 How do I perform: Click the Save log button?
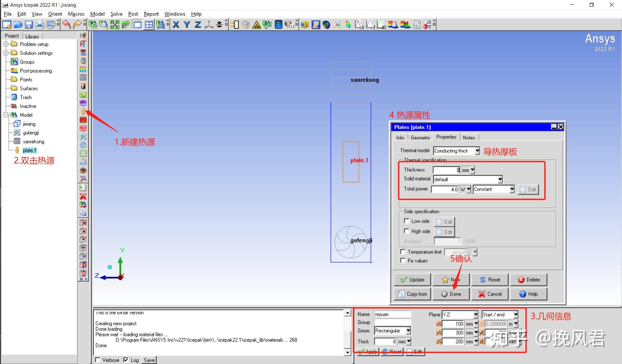click(x=149, y=360)
